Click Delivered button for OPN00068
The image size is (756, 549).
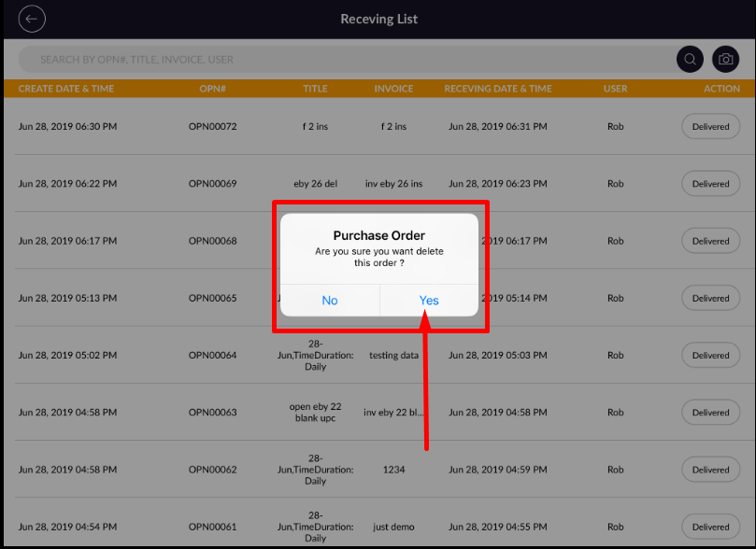710,241
